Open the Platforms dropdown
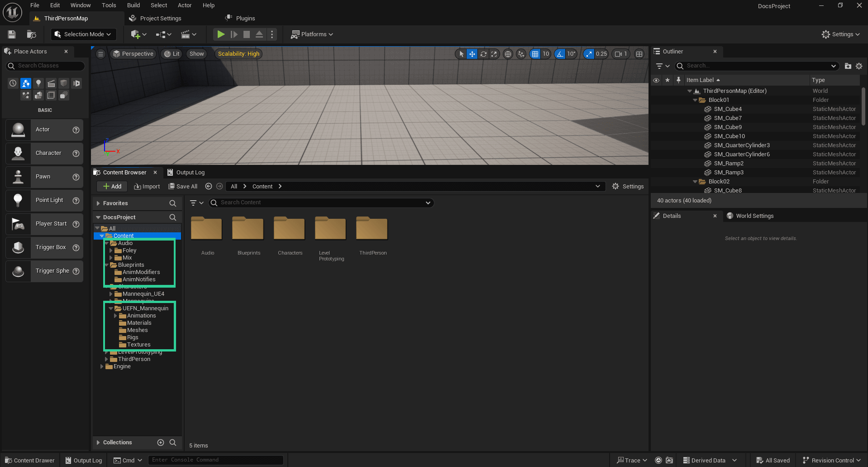The height and width of the screenshot is (467, 868). pos(312,34)
